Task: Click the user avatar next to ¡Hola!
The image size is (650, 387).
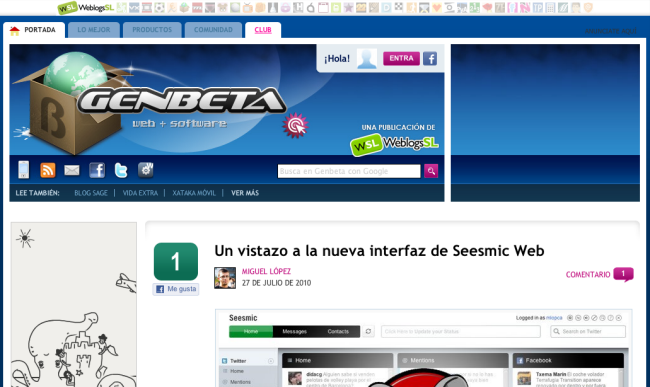Action: tap(367, 58)
